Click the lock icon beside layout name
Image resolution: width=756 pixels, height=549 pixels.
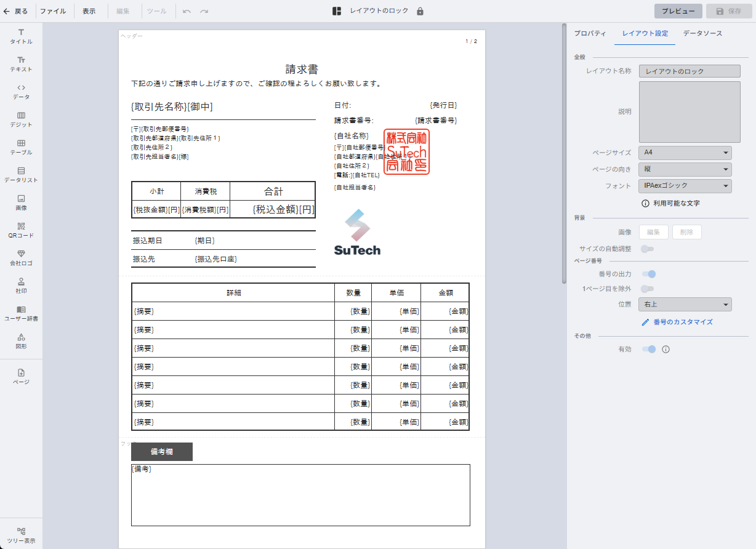click(x=420, y=11)
